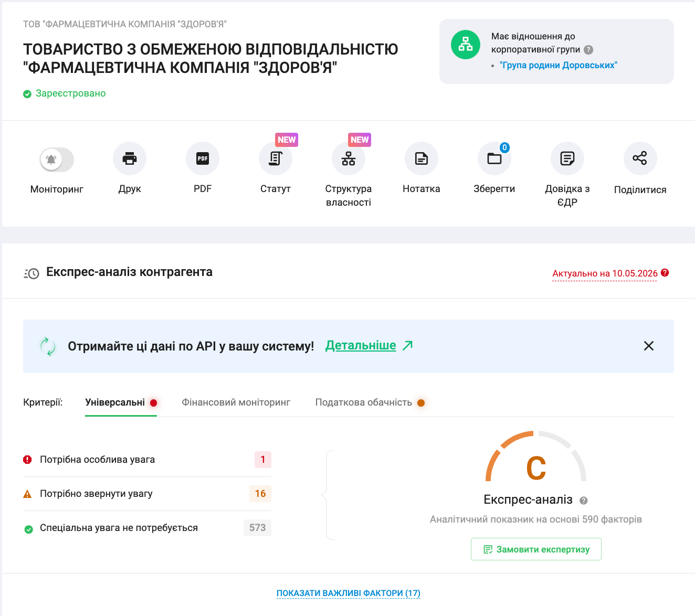Click the orange warning triangle icon
The height and width of the screenshot is (616, 695).
pyautogui.click(x=28, y=494)
